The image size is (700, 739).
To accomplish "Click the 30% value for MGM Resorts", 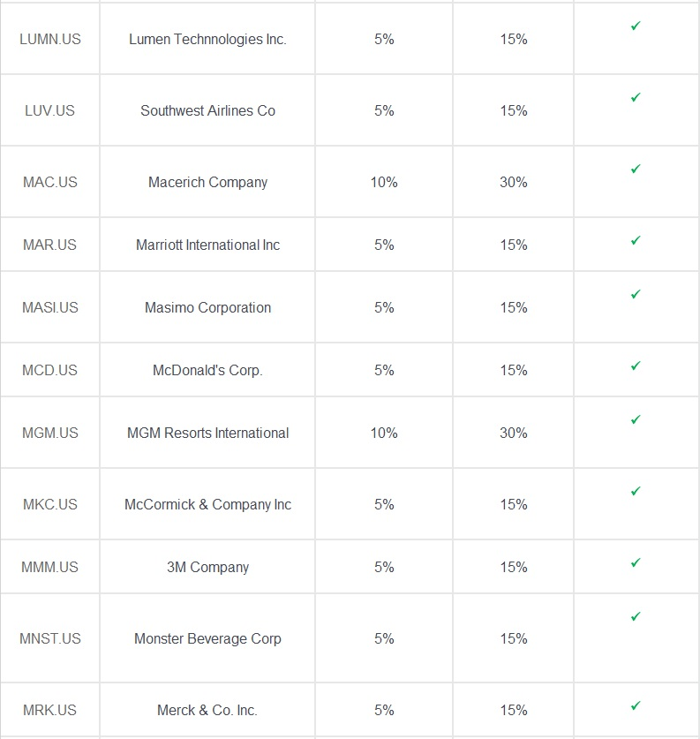I will coord(514,433).
